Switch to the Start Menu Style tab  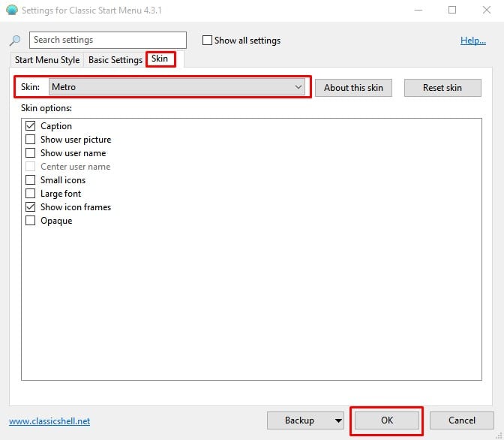point(47,60)
